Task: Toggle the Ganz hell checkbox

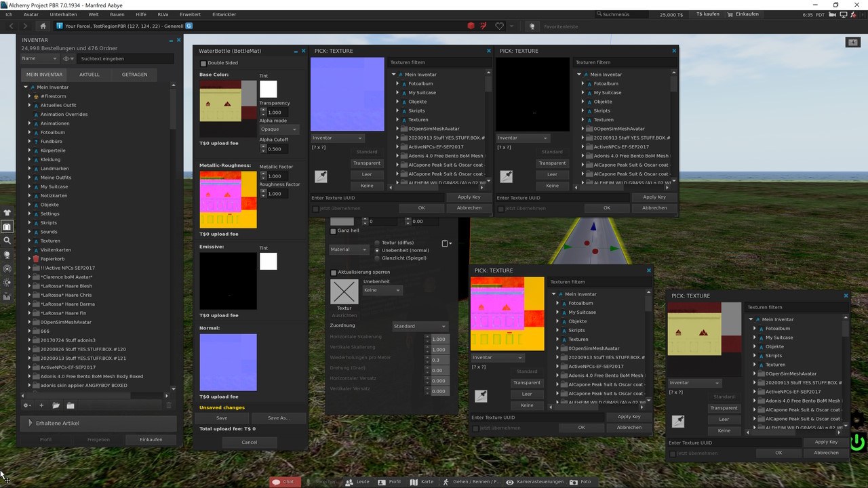Action: (333, 231)
